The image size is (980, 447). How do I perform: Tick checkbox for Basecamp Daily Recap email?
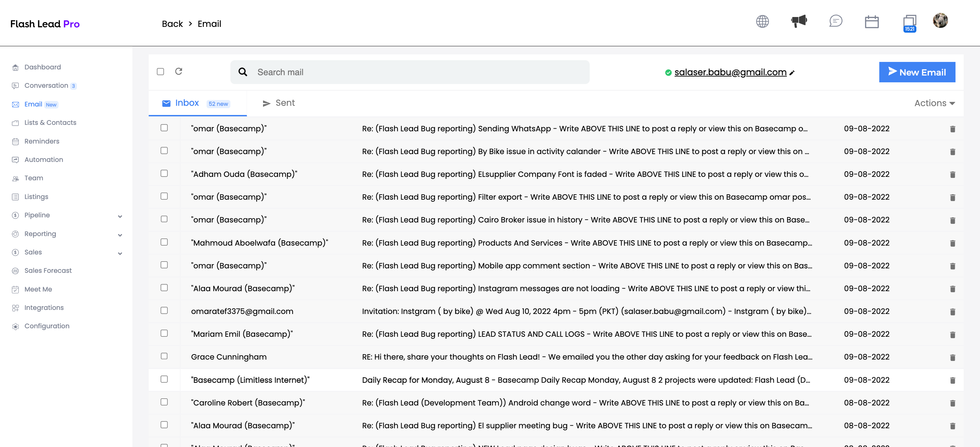tap(164, 379)
